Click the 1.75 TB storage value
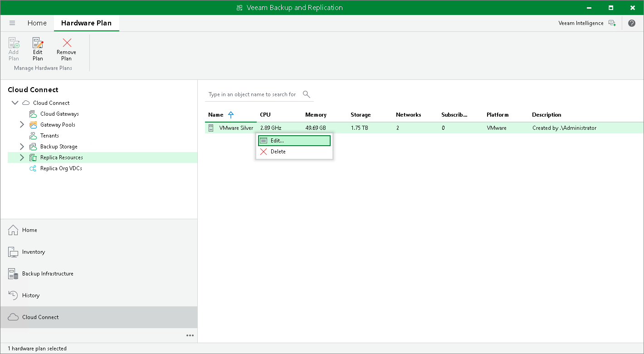 [359, 128]
